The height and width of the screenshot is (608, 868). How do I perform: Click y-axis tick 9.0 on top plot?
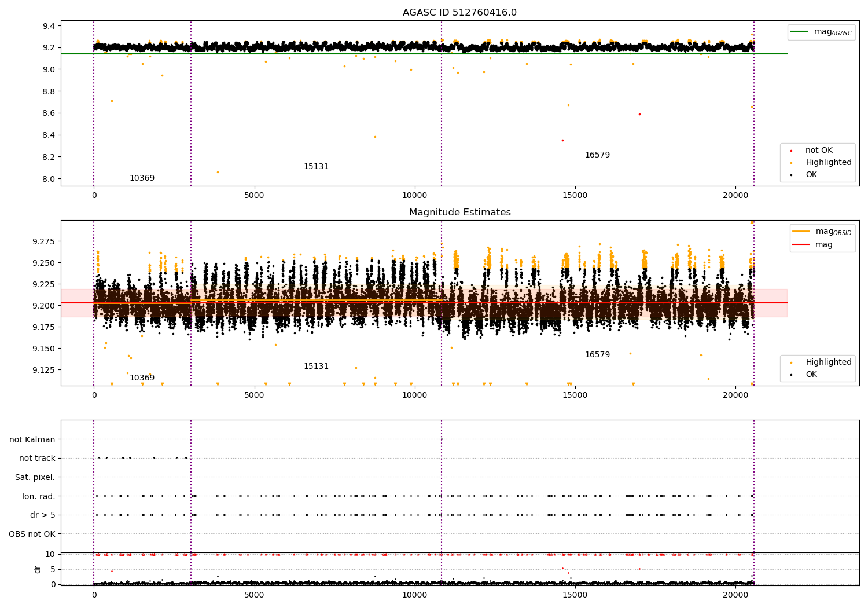pyautogui.click(x=49, y=69)
